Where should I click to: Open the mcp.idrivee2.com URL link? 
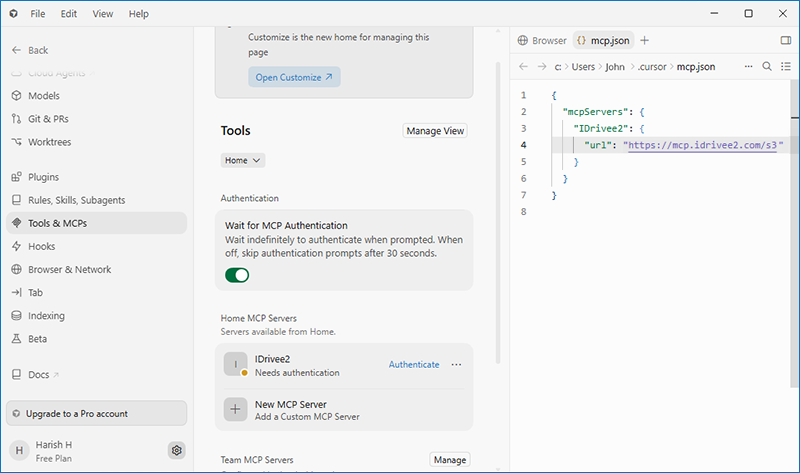(x=702, y=145)
